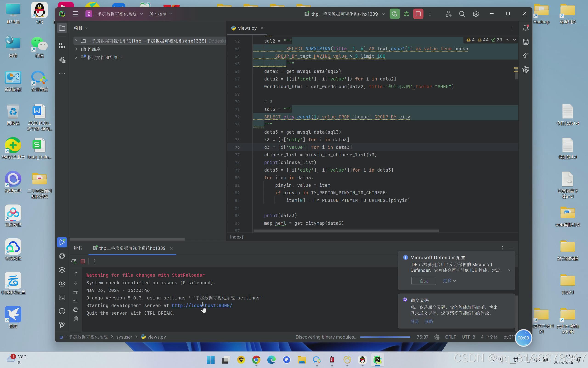Jump to next highlighted error arrow

pos(514,40)
